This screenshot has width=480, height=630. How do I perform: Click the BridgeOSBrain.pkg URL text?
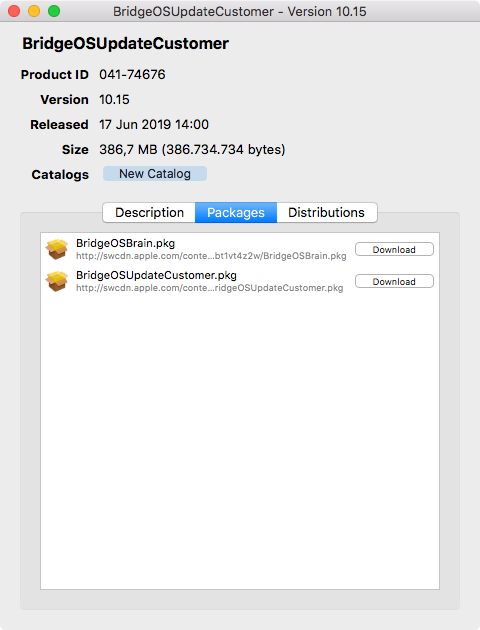coord(211,256)
